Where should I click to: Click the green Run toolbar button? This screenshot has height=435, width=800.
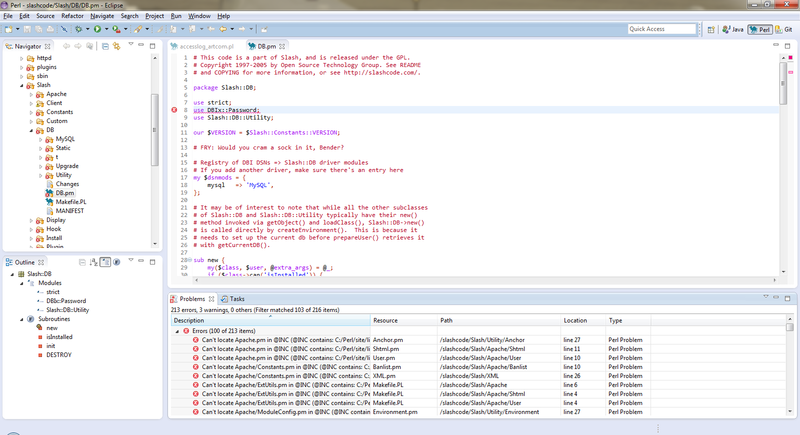click(x=95, y=29)
